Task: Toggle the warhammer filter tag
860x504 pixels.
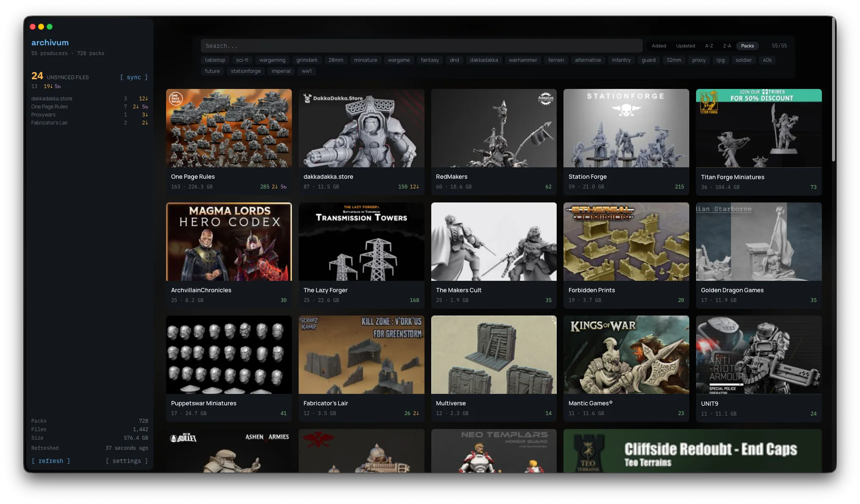Action: tap(523, 60)
